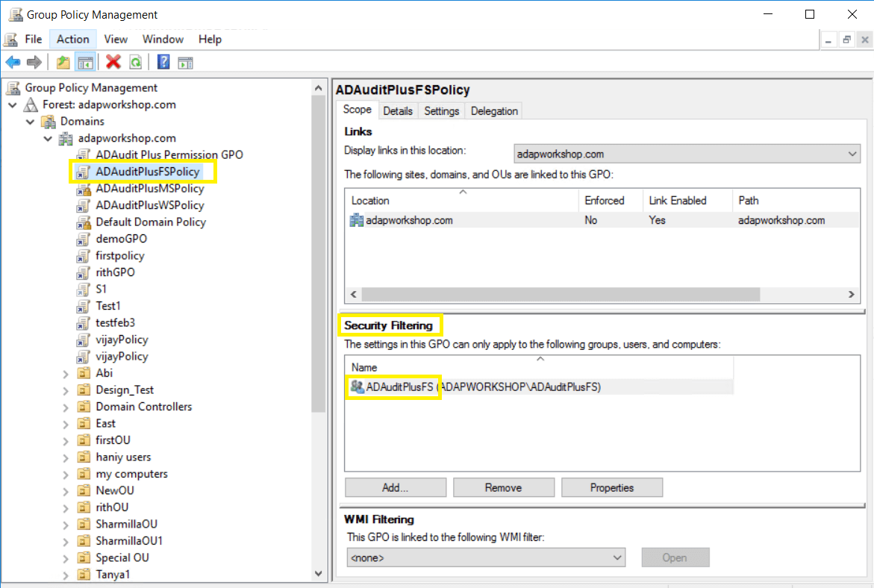Image resolution: width=874 pixels, height=588 pixels.
Task: Click the Refresh icon in toolbar
Action: 136,62
